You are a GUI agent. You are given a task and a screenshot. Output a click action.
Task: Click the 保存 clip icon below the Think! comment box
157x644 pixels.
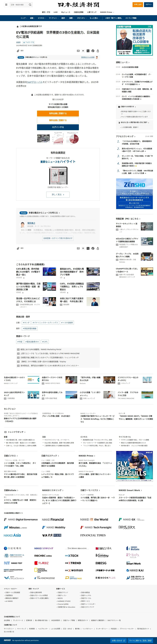18,248
